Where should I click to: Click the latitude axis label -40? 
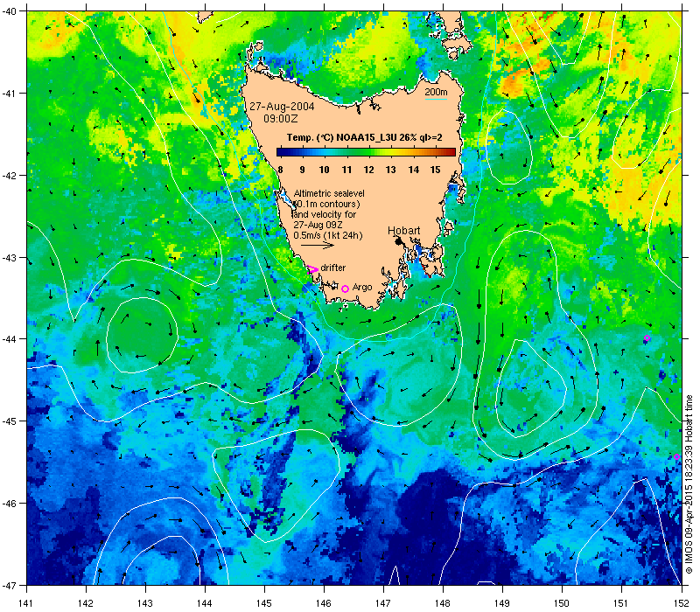[x=9, y=11]
